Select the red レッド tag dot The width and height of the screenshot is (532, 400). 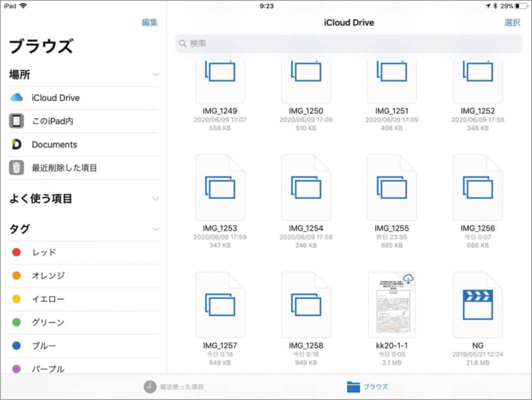coord(17,252)
